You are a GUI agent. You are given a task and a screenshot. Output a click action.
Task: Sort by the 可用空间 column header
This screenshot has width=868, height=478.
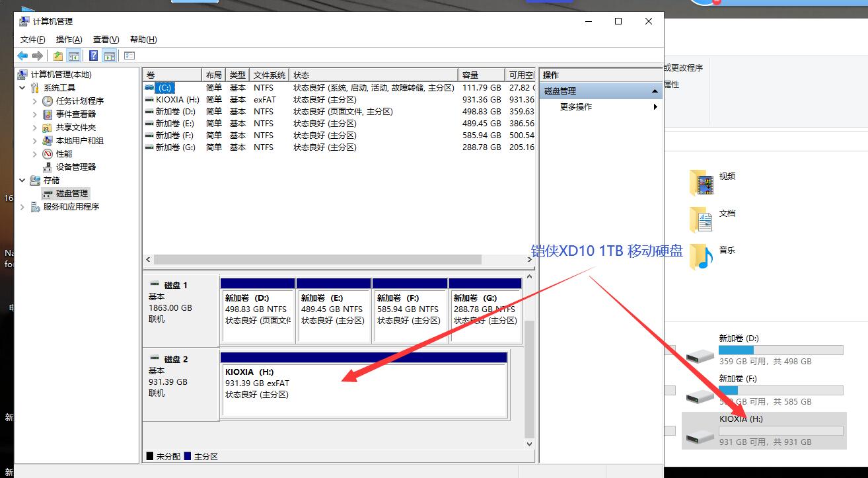point(520,75)
